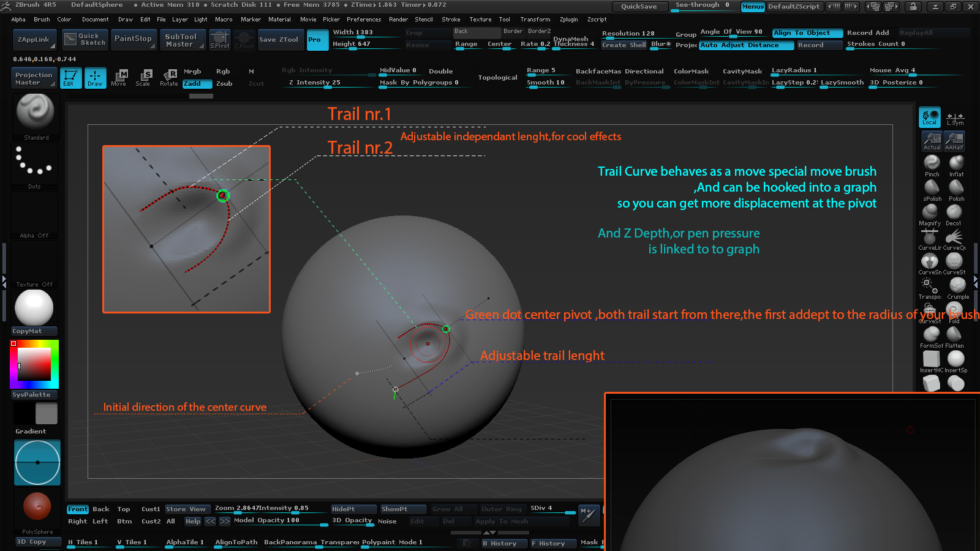Select the Move transform tool
Image resolution: width=980 pixels, height=551 pixels.
coord(119,78)
